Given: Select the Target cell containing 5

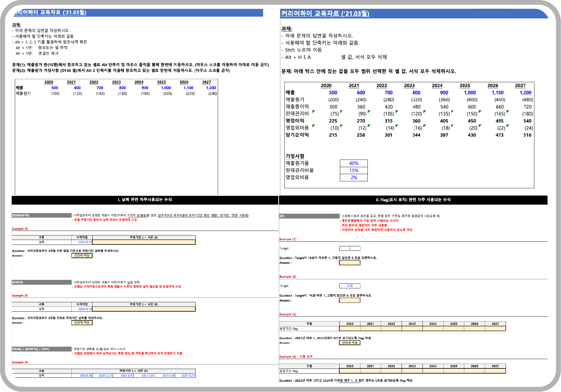Looking at the screenshot, I should (350, 248).
